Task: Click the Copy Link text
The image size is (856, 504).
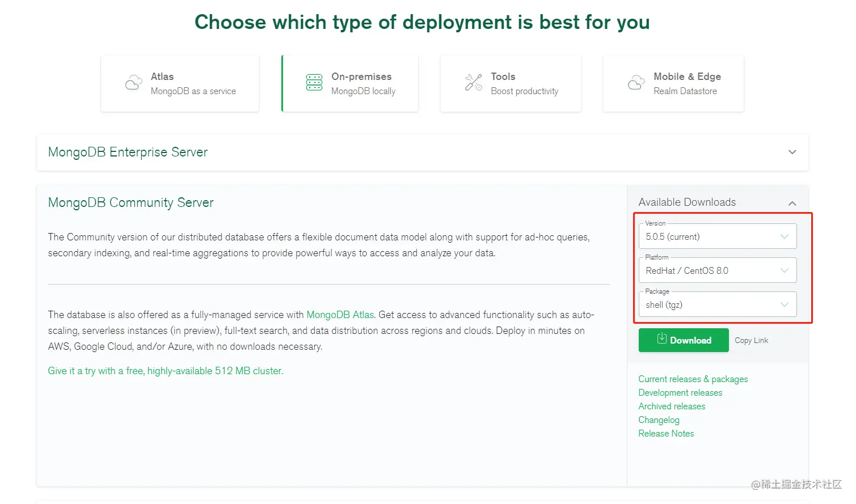Action: click(x=751, y=341)
